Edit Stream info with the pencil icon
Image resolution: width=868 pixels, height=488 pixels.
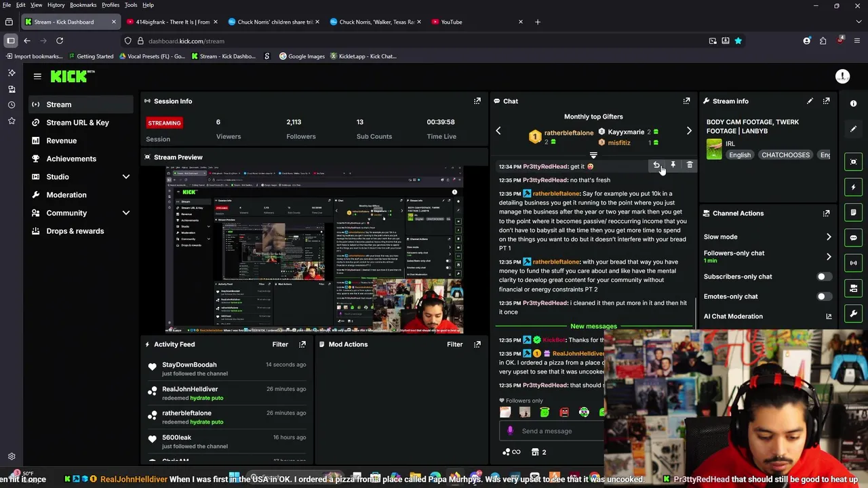pos(810,101)
